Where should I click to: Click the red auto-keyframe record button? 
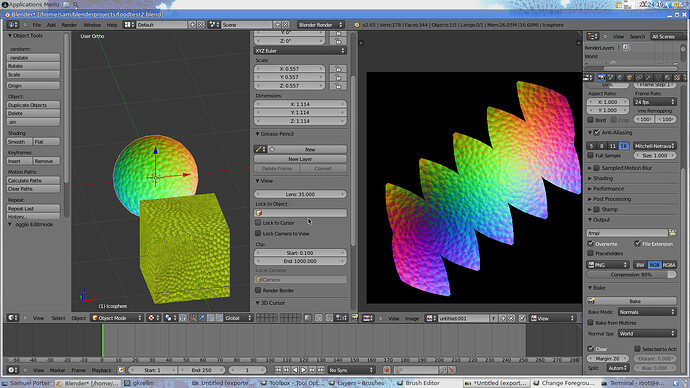coord(386,370)
